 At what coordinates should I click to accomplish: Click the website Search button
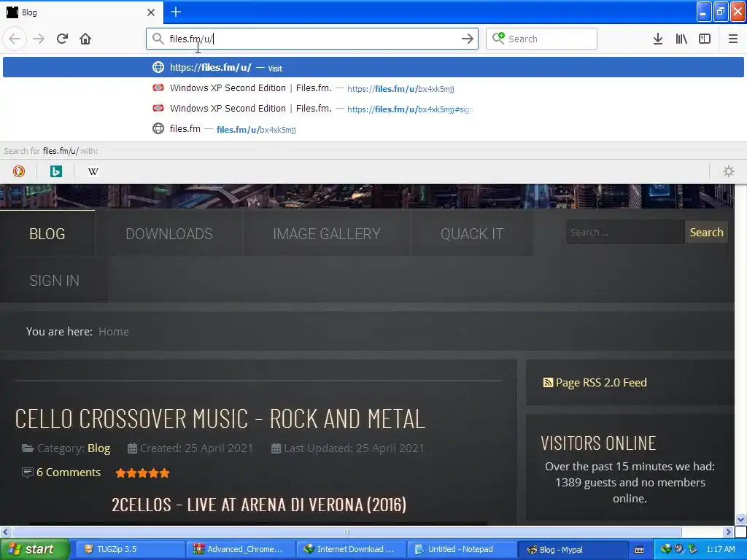pos(706,233)
